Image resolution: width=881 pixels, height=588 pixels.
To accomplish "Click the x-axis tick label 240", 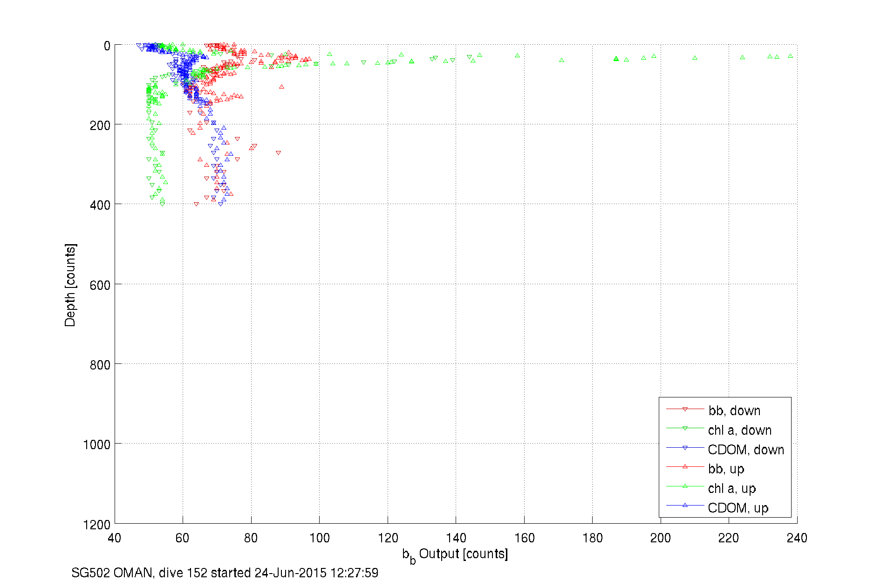I will point(797,538).
